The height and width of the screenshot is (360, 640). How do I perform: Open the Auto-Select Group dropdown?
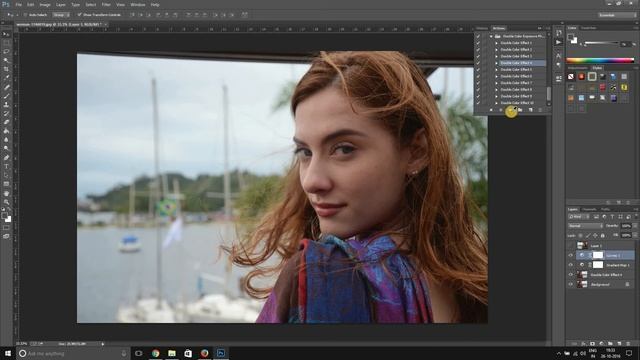(x=61, y=15)
